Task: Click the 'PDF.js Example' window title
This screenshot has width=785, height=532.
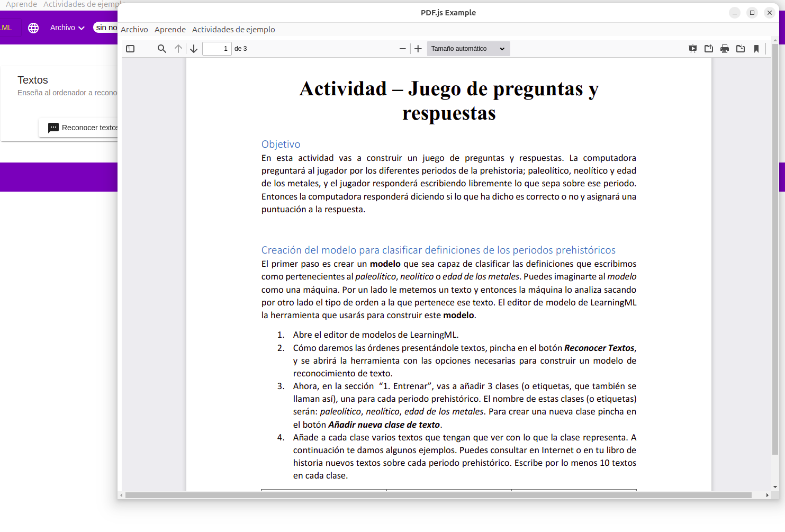Action: pos(448,13)
